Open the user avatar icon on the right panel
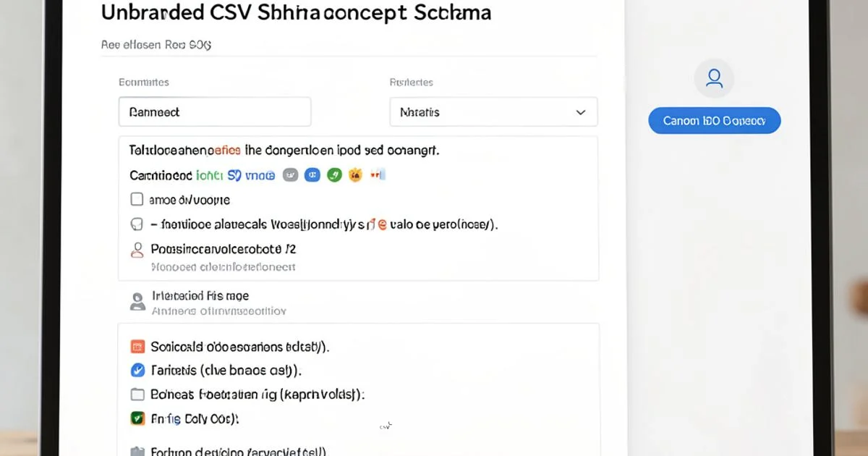Screen dimensions: 868x456 (714, 77)
